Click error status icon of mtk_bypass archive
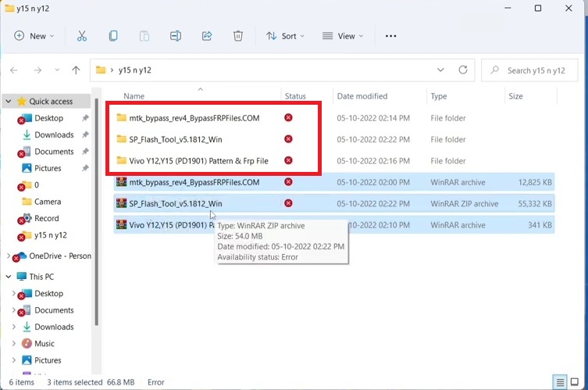The image size is (588, 390). tap(288, 182)
